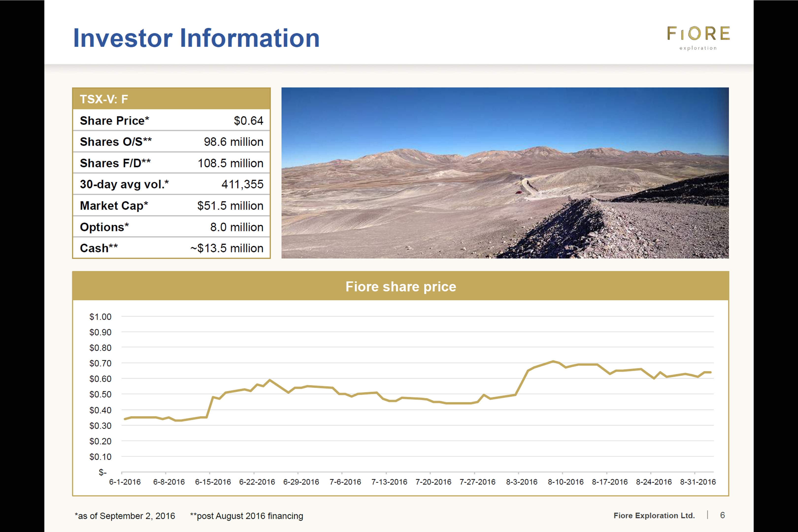Click the 7-27-2016 date label

point(477,482)
